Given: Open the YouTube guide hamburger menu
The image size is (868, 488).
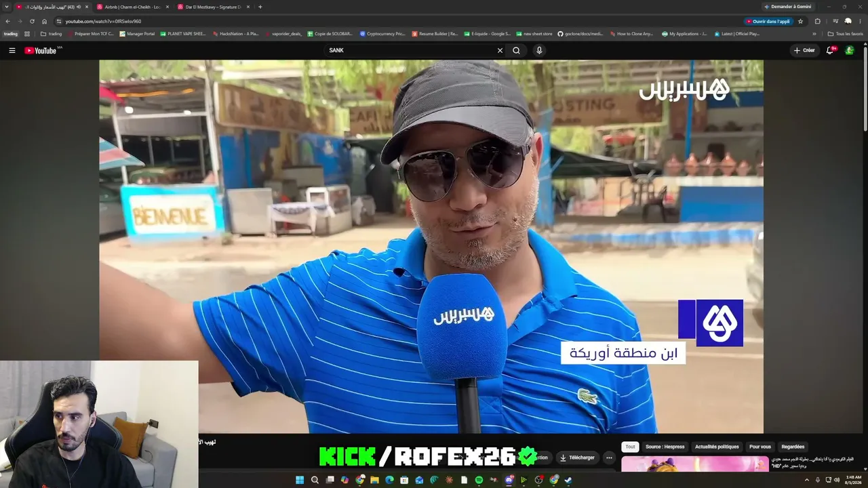Looking at the screenshot, I should [x=12, y=50].
